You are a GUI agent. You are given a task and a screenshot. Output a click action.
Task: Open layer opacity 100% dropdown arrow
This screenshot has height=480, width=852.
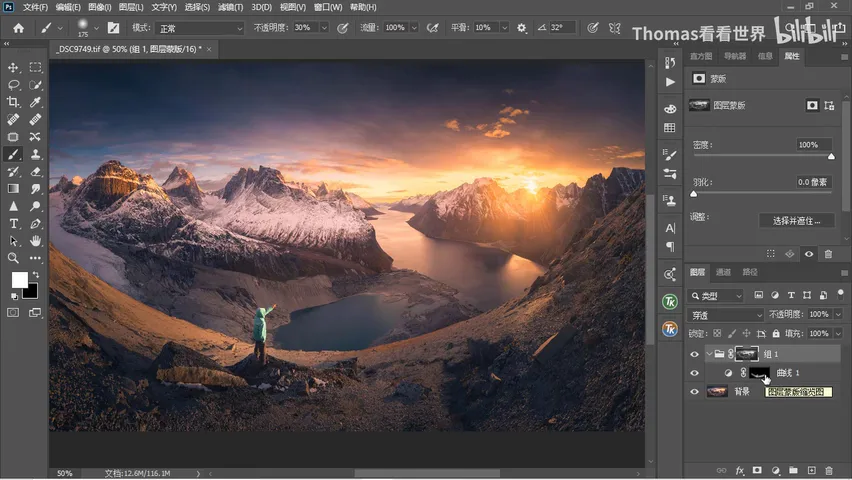(838, 314)
